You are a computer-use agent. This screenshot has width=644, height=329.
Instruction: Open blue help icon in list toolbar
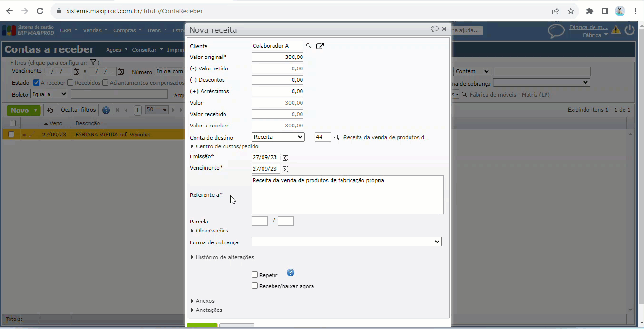point(106,110)
